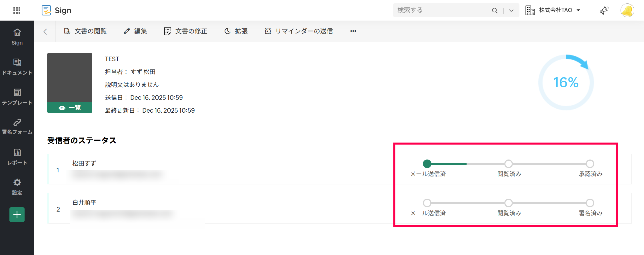Click リマインダーの送信 button
The height and width of the screenshot is (255, 644).
(x=299, y=31)
